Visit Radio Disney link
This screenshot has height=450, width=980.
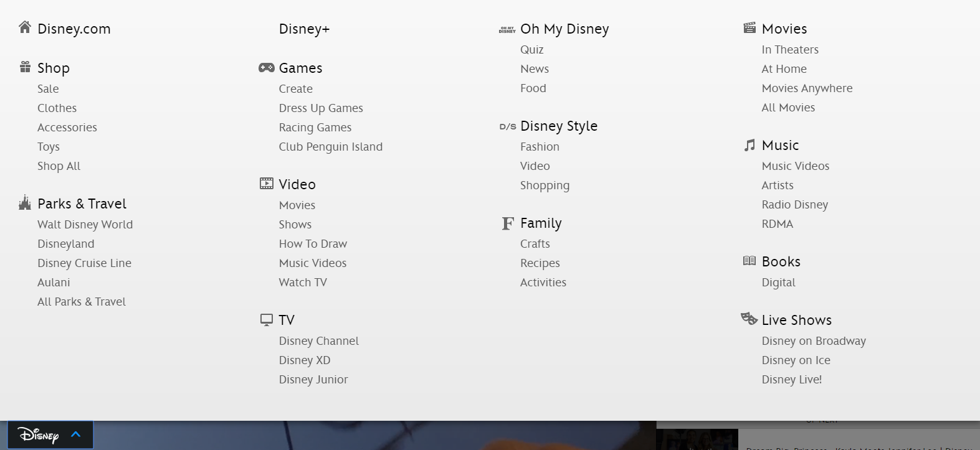click(795, 205)
